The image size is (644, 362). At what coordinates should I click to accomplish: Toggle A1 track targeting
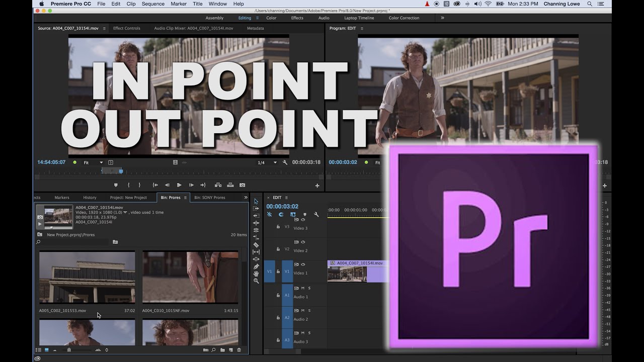click(x=287, y=295)
